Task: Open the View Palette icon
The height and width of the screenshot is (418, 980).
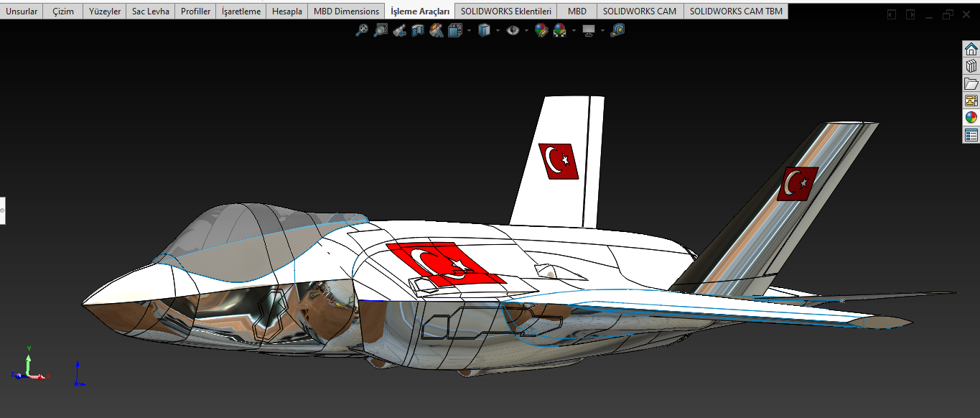Action: coord(971,101)
